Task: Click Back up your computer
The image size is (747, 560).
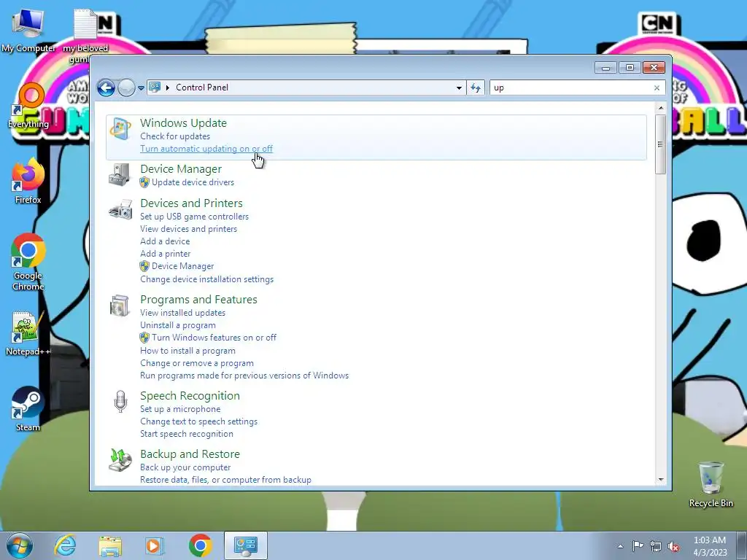Action: point(185,467)
